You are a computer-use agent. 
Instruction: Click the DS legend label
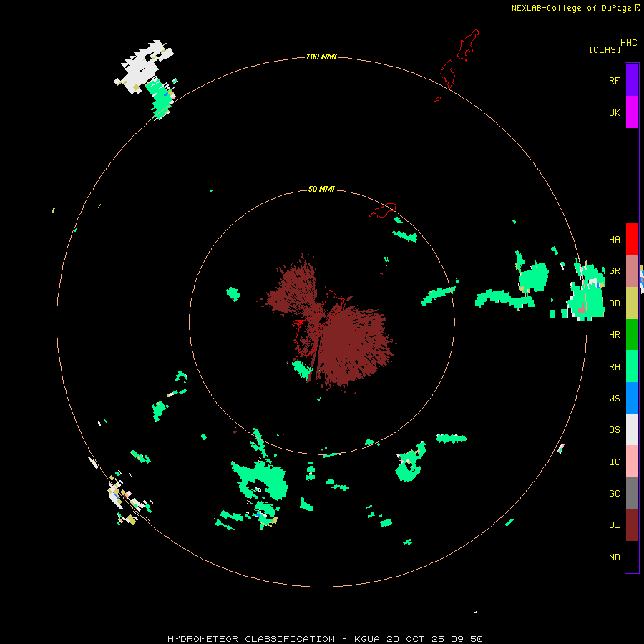(614, 430)
